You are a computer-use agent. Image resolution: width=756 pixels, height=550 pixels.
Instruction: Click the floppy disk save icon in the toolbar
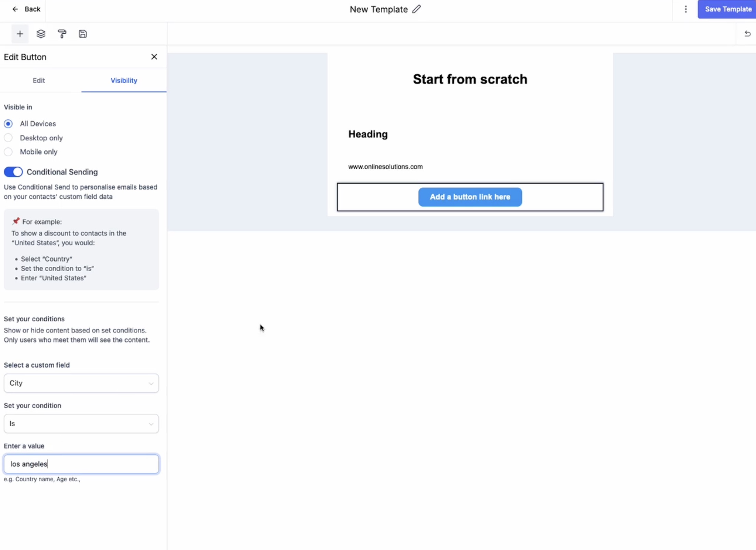tap(83, 34)
